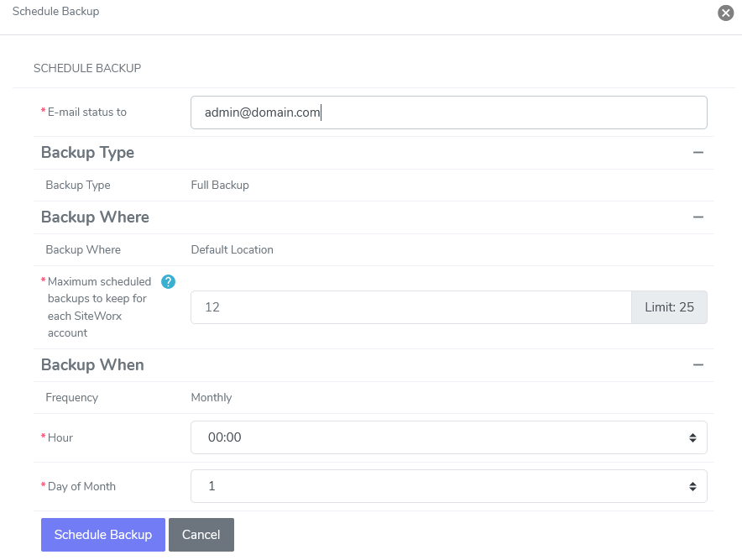This screenshot has height=560, width=742.
Task: Collapse the Backup Where section
Action: tap(698, 217)
